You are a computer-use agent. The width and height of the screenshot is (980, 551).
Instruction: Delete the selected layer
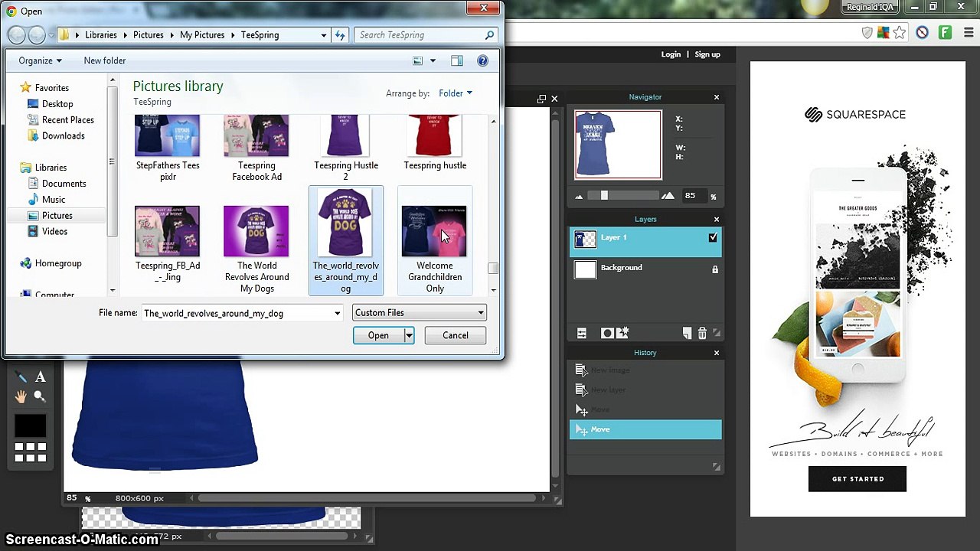click(702, 333)
